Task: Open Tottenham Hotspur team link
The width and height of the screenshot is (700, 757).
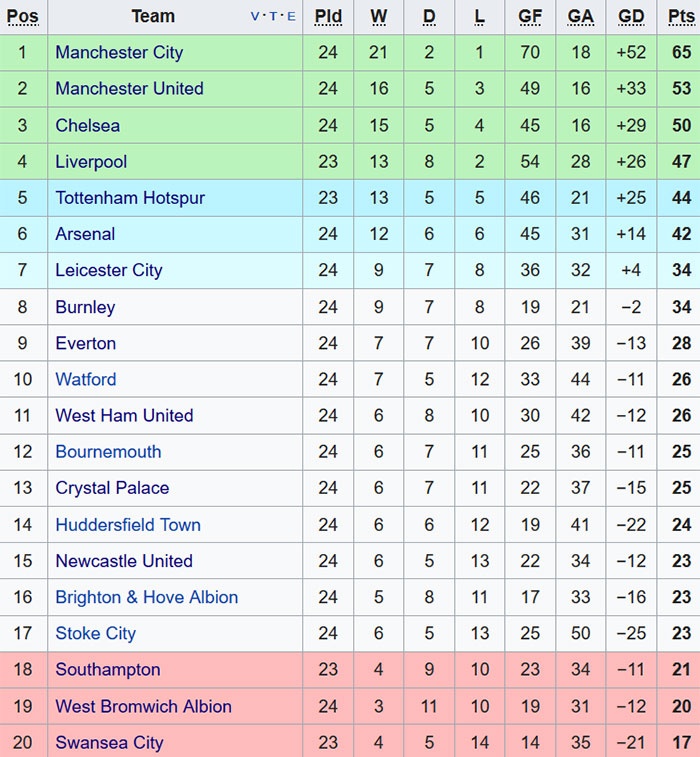Action: point(130,198)
